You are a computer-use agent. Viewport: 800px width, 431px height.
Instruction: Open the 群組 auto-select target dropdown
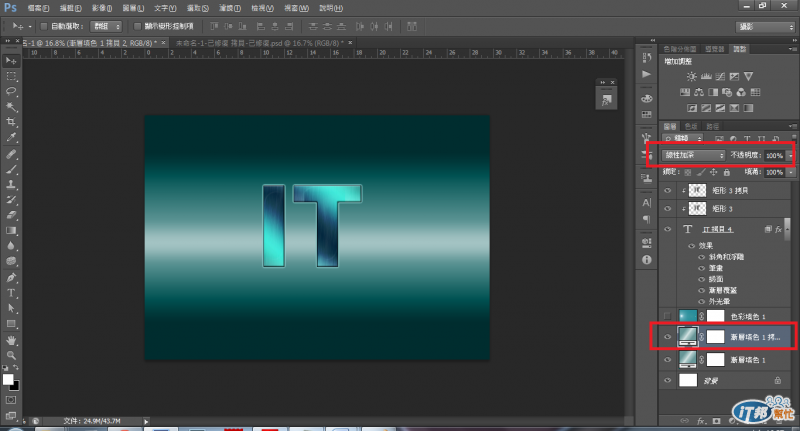[x=105, y=26]
